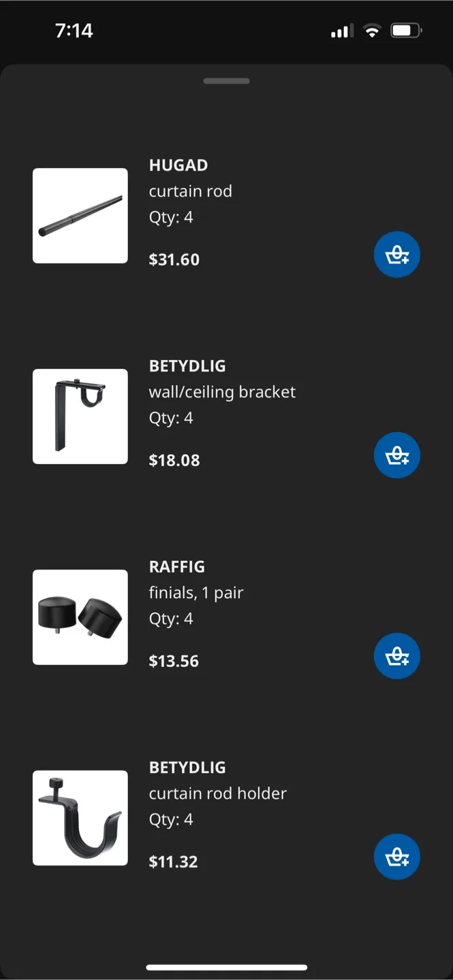Viewport: 453px width, 980px height.
Task: Click the $31.60 price label
Action: pos(174,259)
